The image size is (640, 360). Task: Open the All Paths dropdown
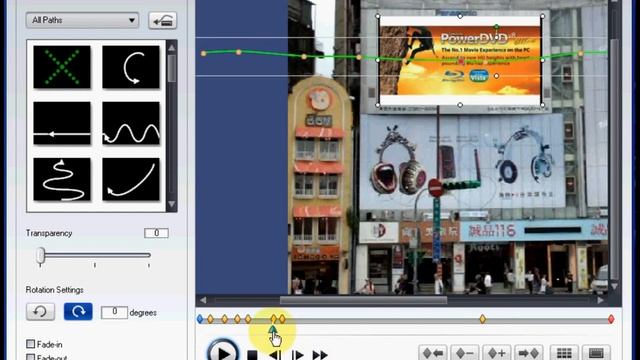click(82, 20)
